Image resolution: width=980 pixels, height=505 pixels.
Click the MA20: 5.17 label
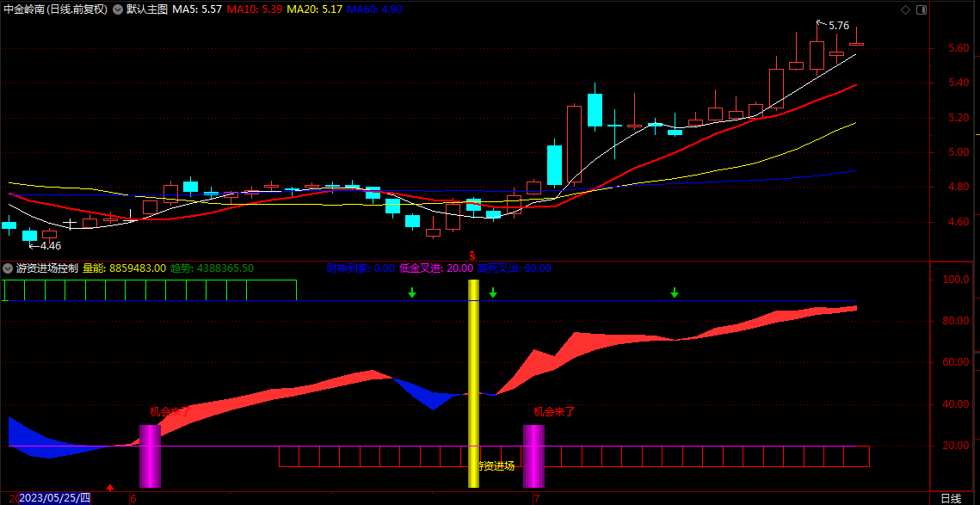312,10
